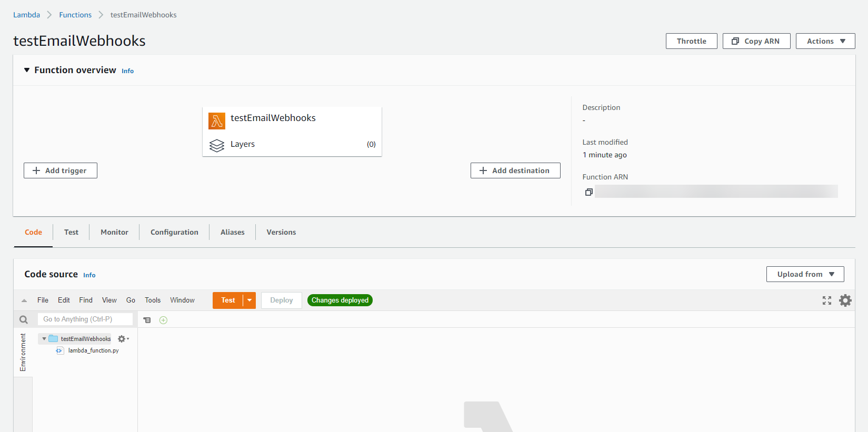Open the Tools menu in the editor
Screen dimensions: 868x432
(x=153, y=300)
